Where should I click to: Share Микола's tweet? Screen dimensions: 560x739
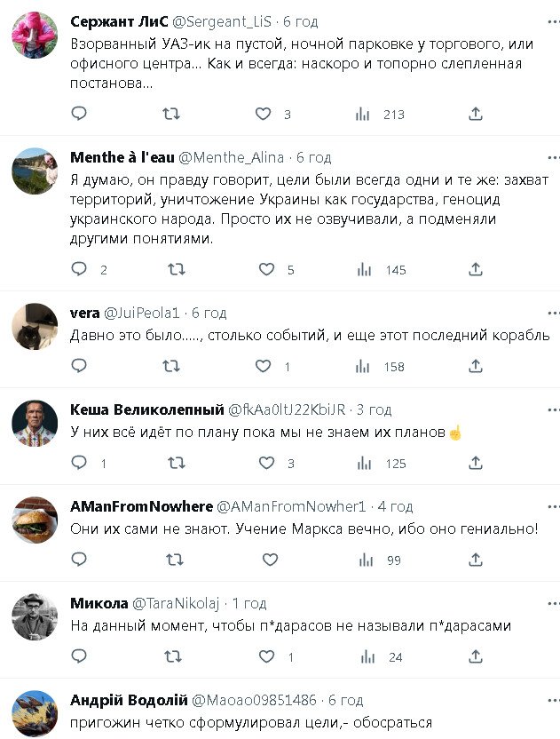point(476,656)
